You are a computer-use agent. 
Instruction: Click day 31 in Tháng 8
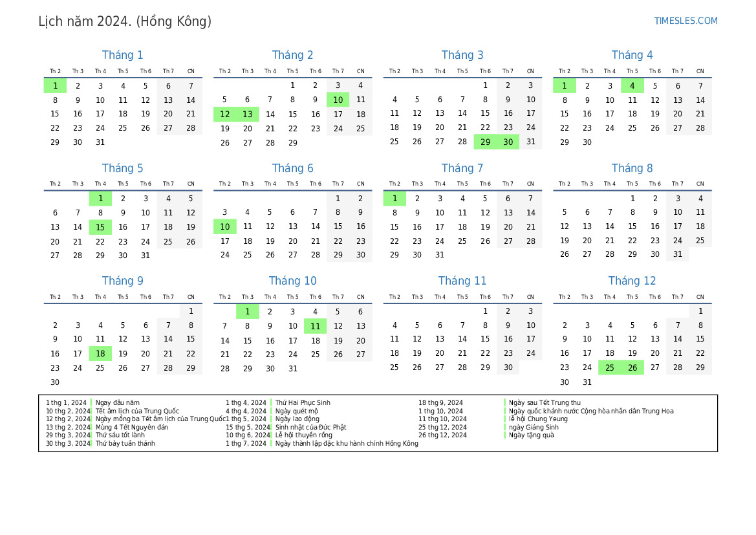tap(677, 254)
